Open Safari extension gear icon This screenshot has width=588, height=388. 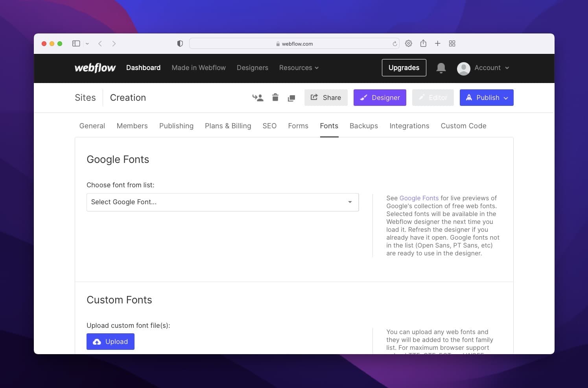tap(409, 43)
